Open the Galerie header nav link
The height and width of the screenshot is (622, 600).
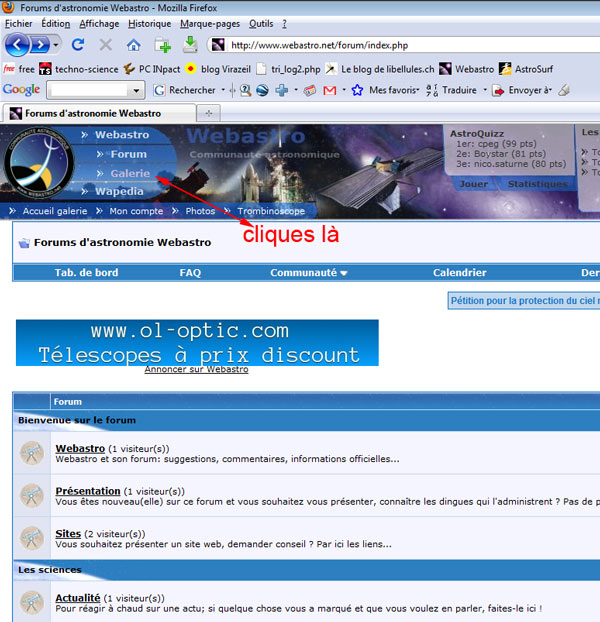coord(130,173)
